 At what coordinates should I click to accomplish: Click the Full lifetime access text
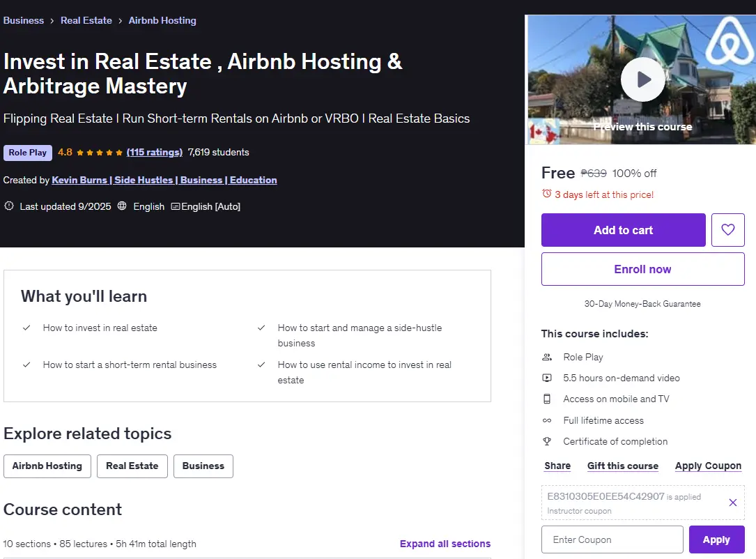click(x=603, y=420)
